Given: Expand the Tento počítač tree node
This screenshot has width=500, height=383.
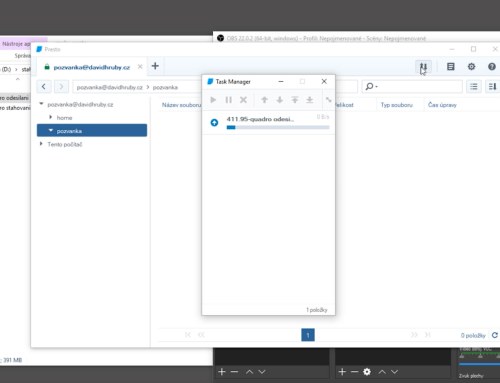Looking at the screenshot, I should pos(41,144).
